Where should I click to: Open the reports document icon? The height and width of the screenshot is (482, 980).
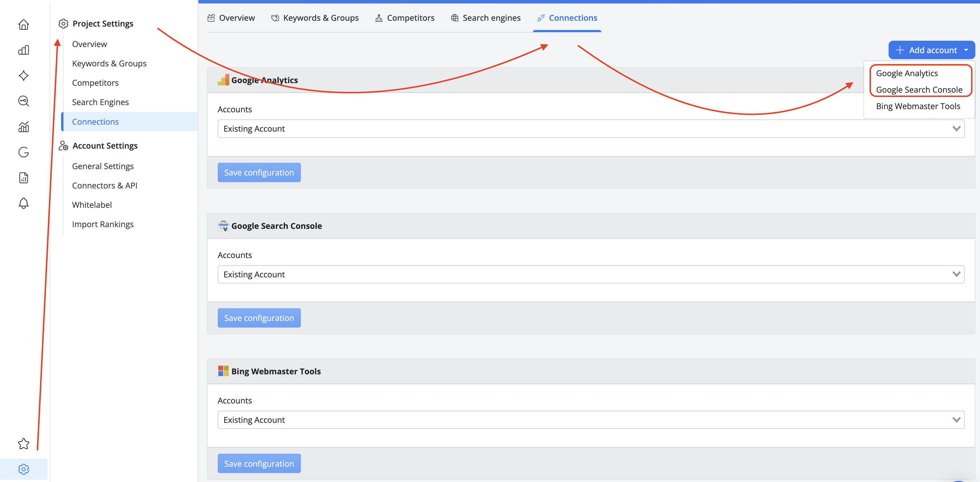tap(24, 178)
